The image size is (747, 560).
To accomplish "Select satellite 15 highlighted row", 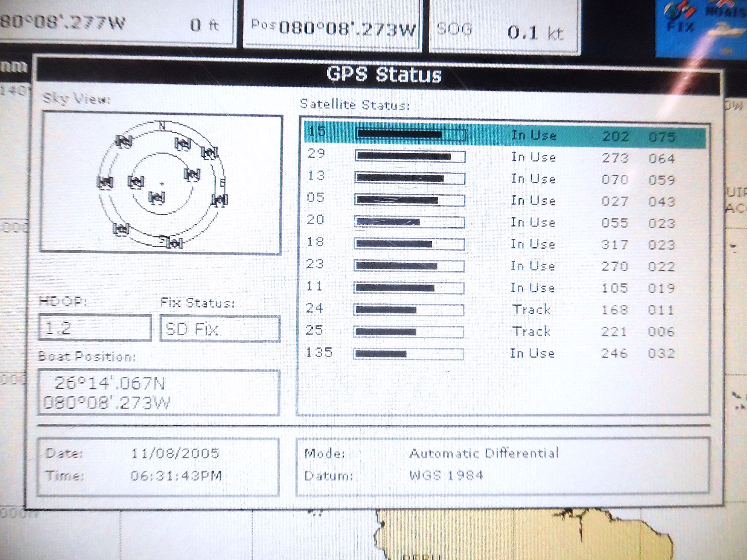I will (x=505, y=135).
